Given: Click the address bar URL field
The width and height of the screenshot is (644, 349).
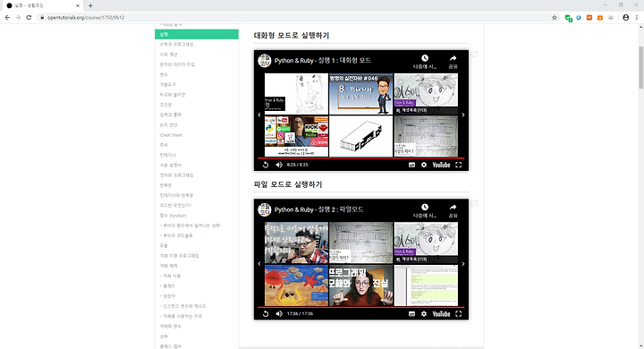Looking at the screenshot, I should tap(296, 18).
